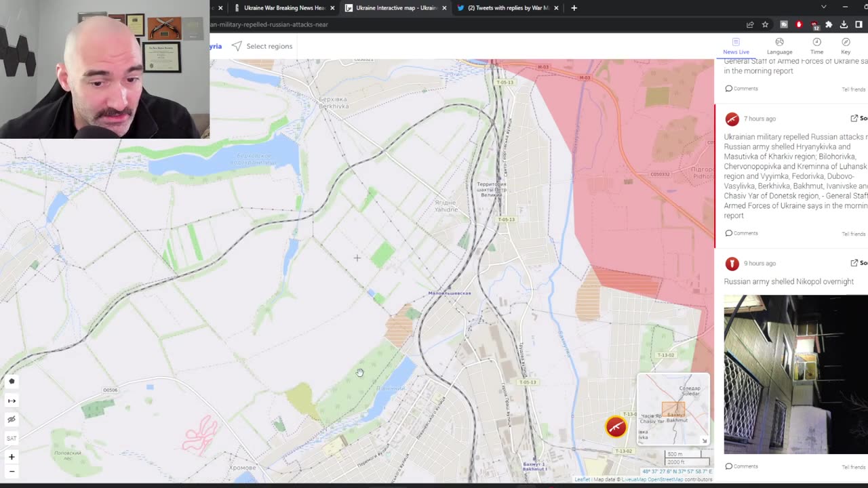Click the browser address bar URL
Image resolution: width=868 pixels, height=488 pixels.
(x=269, y=24)
